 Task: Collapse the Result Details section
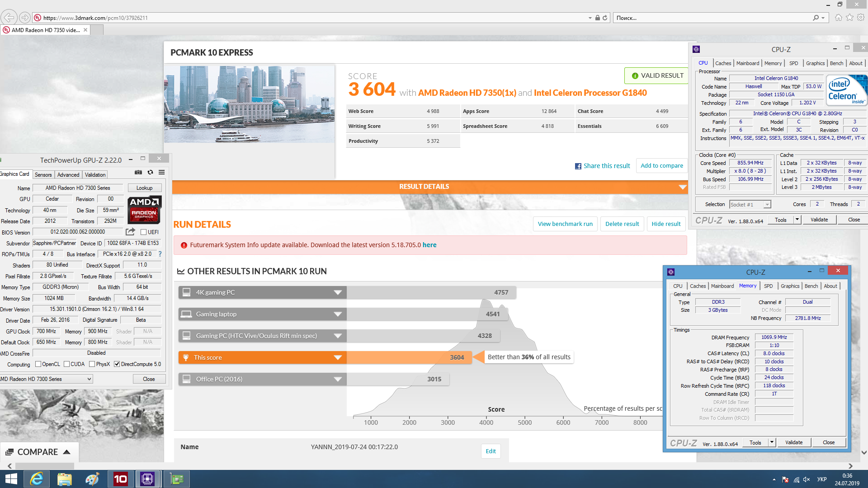click(x=682, y=187)
